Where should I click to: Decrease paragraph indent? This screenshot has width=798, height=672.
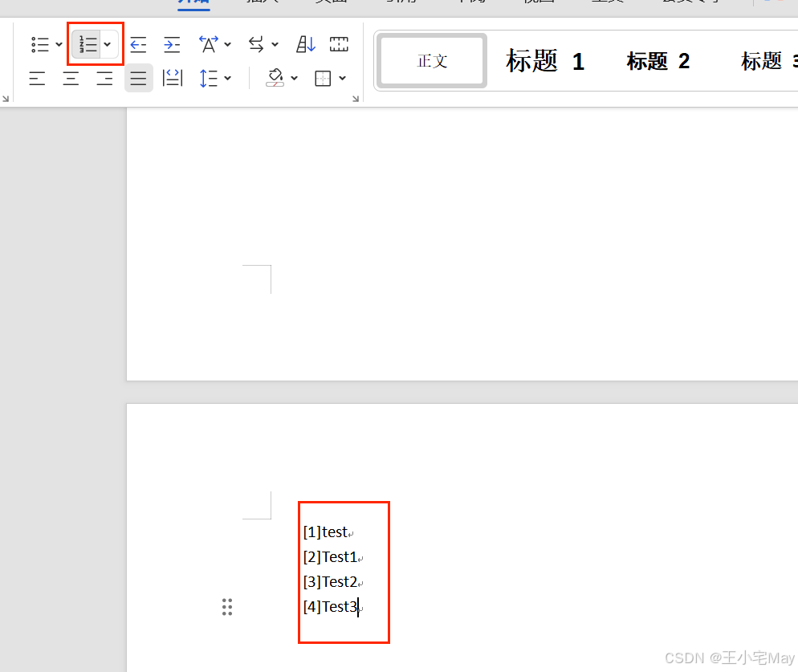[x=138, y=44]
